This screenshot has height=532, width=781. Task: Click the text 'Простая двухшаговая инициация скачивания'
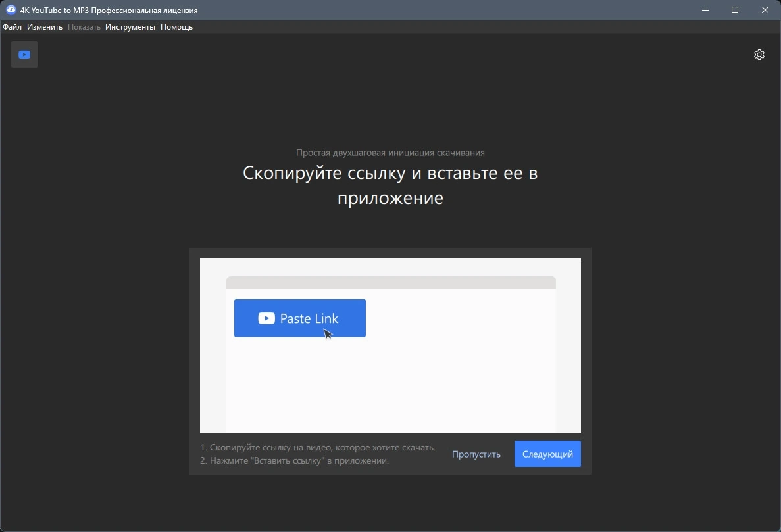(x=391, y=153)
